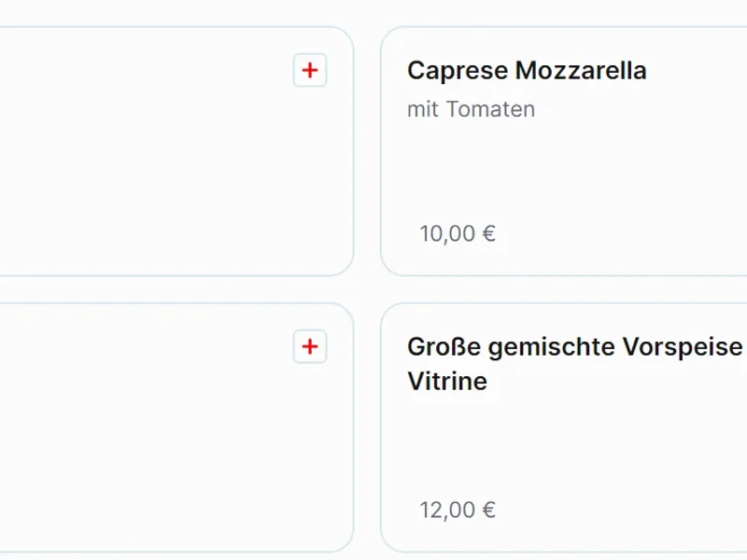This screenshot has width=747, height=560.
Task: Click the 10,00 € price label
Action: coord(458,233)
